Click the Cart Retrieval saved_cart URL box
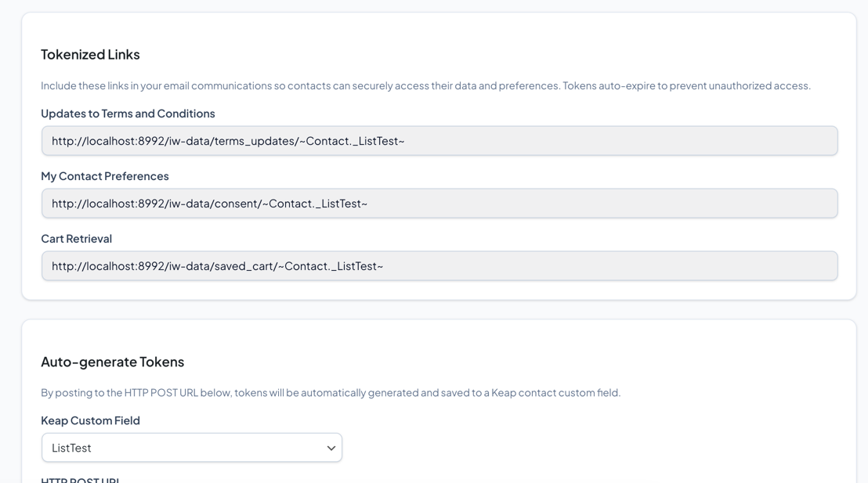 click(x=439, y=265)
